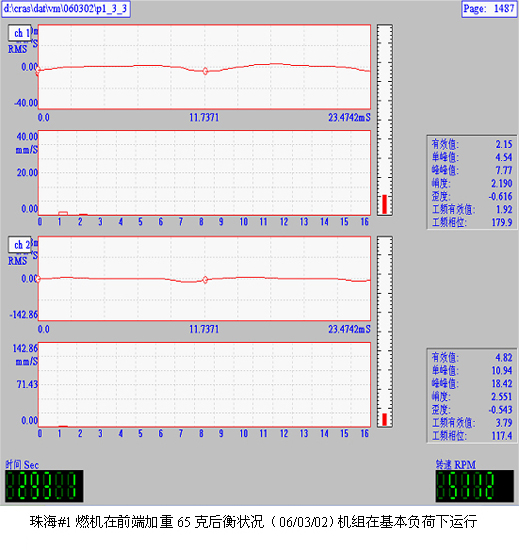Click ch 1 峰峰值 value 7.77
This screenshot has width=519, height=550.
(504, 170)
